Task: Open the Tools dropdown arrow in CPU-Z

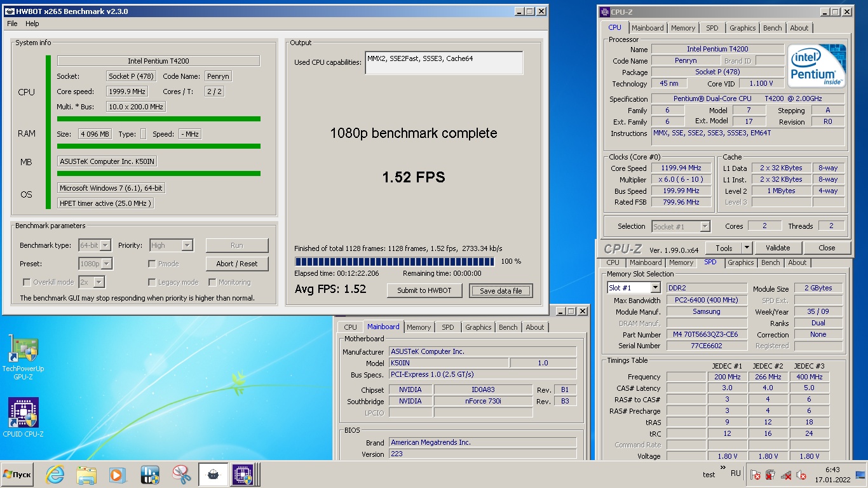Action: (x=747, y=248)
